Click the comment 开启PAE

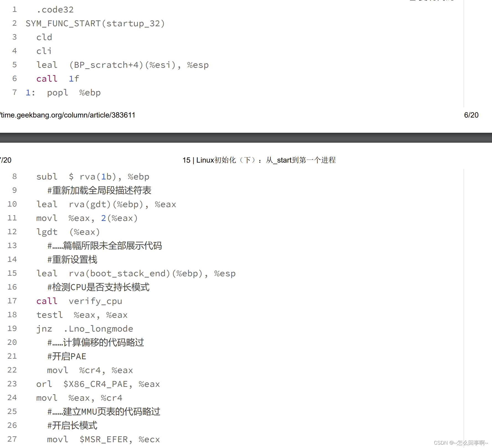[x=66, y=356]
